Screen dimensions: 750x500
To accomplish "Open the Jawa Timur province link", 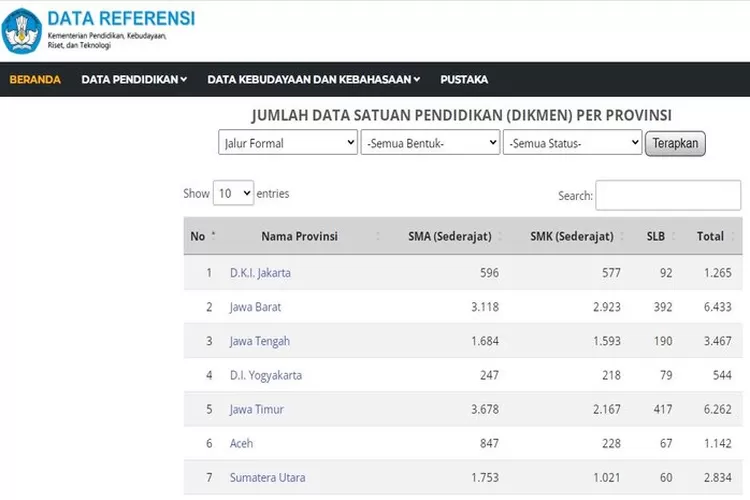I will (257, 409).
